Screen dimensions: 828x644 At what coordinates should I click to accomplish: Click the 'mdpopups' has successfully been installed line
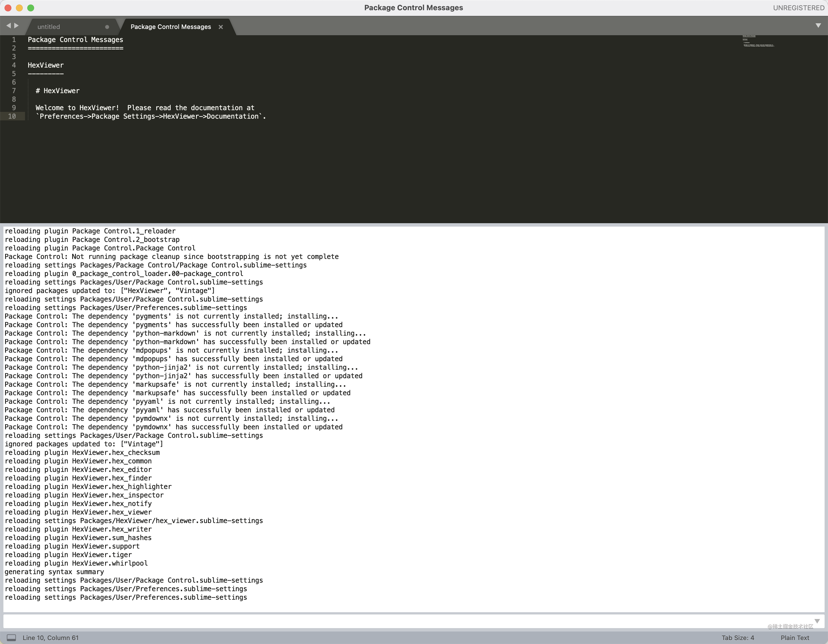click(174, 359)
